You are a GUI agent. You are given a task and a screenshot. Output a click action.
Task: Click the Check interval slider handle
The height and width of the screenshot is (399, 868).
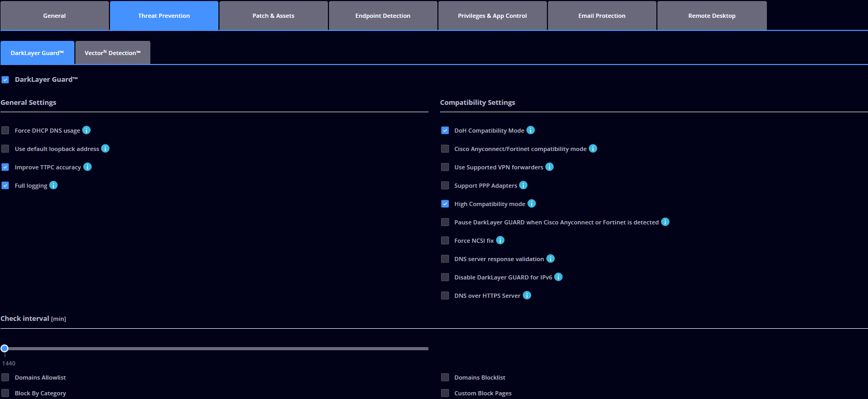coord(5,348)
